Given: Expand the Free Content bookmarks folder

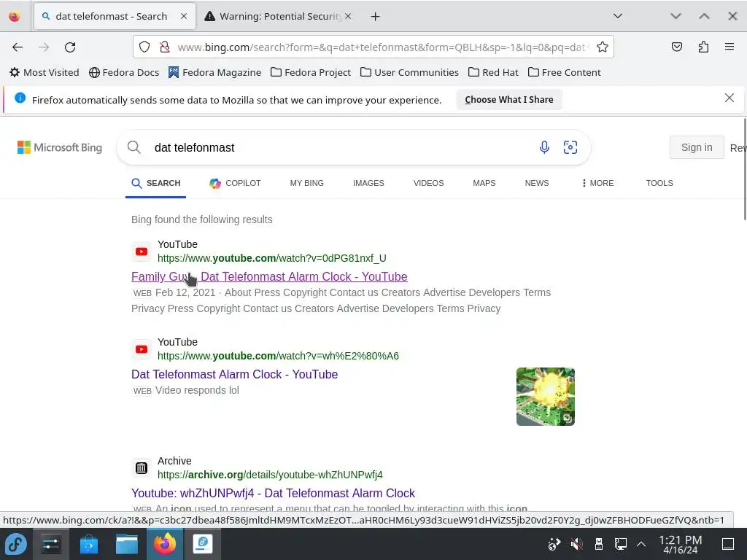Looking at the screenshot, I should (565, 72).
